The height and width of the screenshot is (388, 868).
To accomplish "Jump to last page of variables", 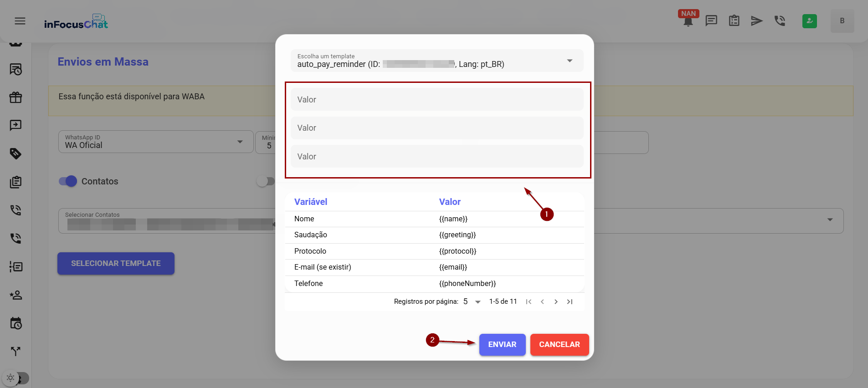I will coord(570,301).
